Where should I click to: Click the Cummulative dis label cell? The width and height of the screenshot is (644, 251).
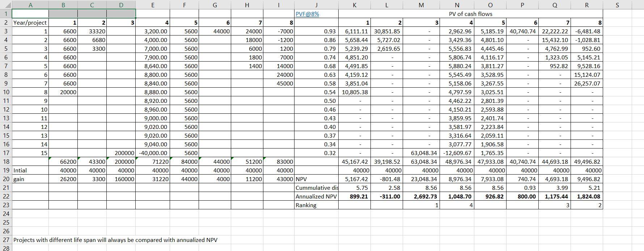point(316,188)
